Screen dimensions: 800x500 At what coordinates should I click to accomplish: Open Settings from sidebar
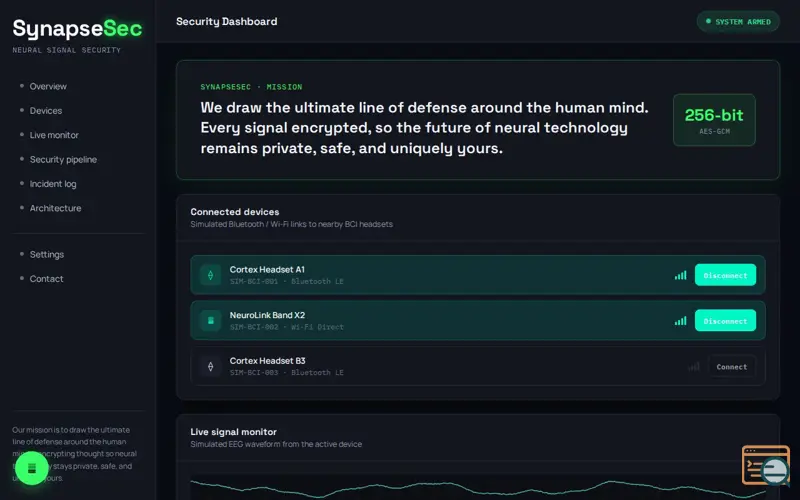[47, 255]
